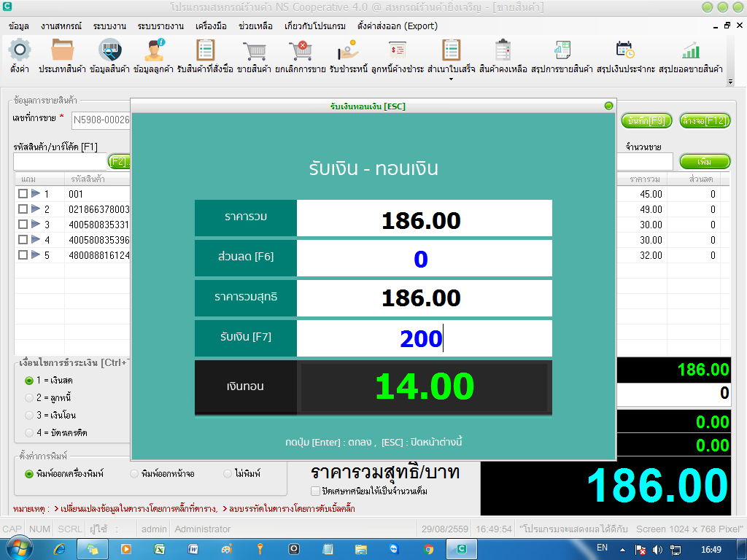Expand the สำเนาใบเสร็จ dropdown arrow
747x560 pixels.
451,79
